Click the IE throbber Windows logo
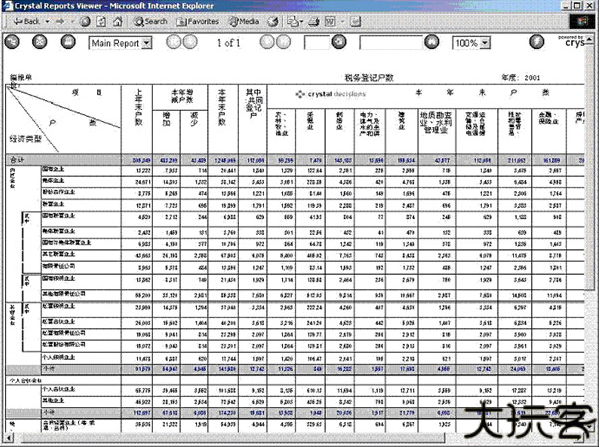600x447 pixels. [x=582, y=22]
